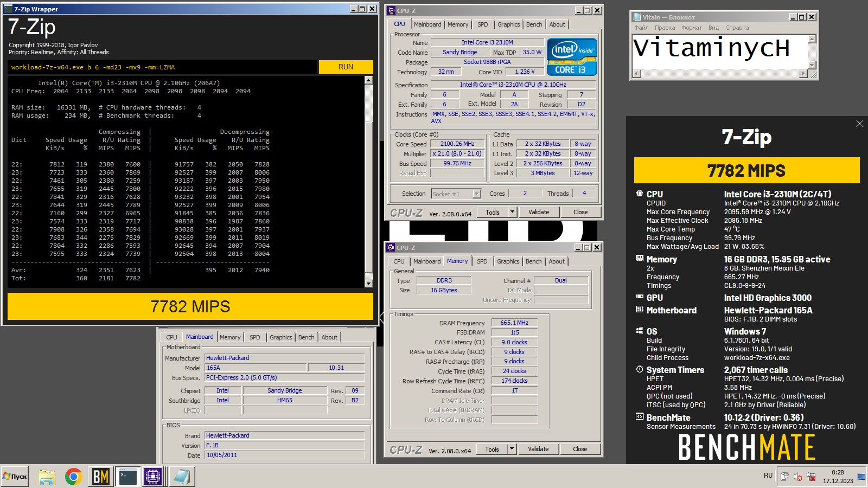
Task: Click the RU language indicator
Action: [x=768, y=476]
